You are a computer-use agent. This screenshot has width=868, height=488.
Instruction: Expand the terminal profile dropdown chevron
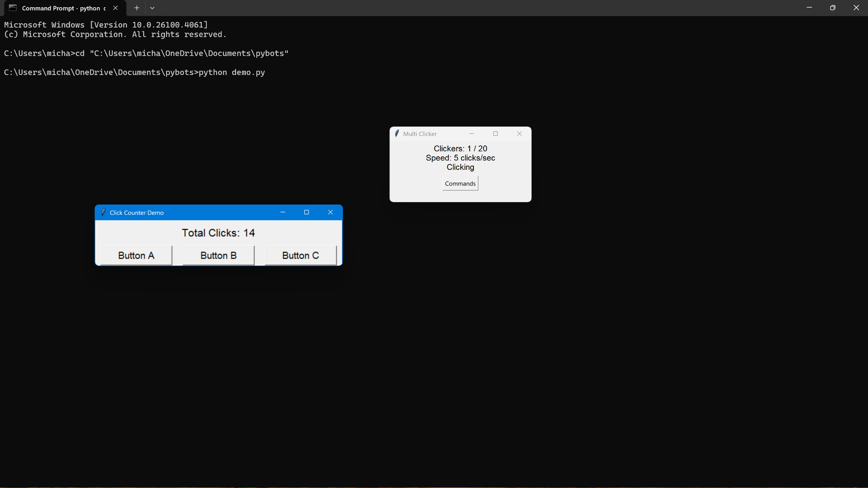coord(152,8)
